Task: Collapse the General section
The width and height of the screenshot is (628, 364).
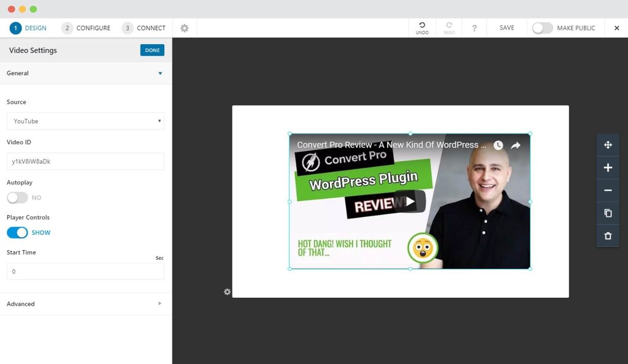Action: (86, 73)
